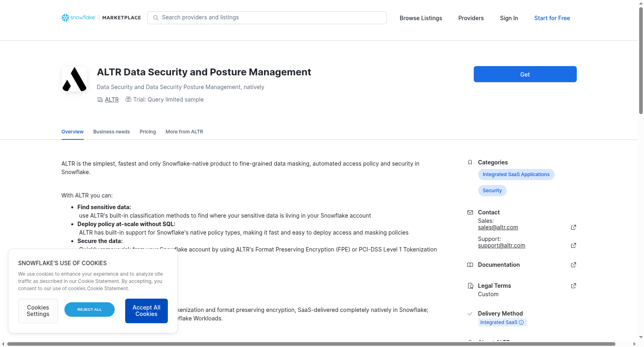Click the blue Get button
The height and width of the screenshot is (347, 644).
point(525,74)
